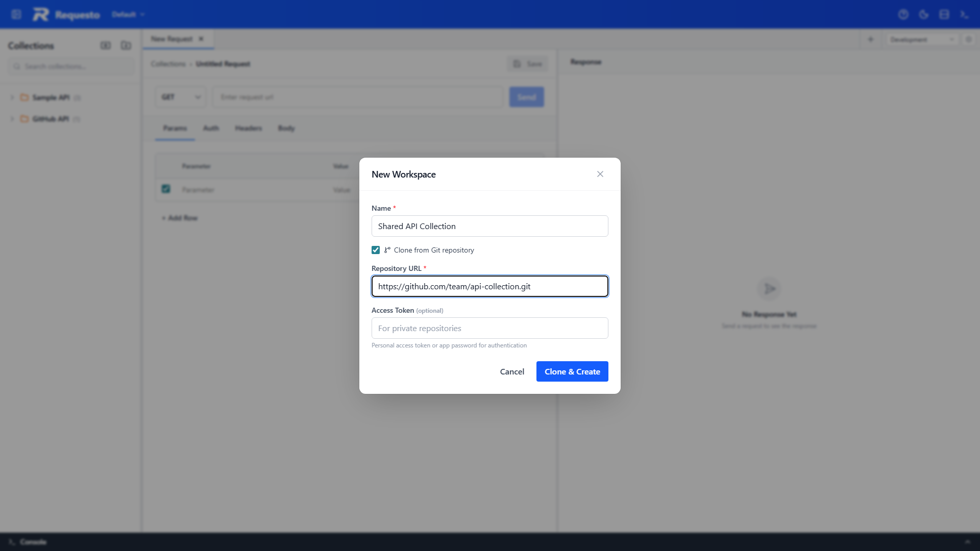Select the Auth tab
Image resolution: width=980 pixels, height=551 pixels.
[x=211, y=128]
